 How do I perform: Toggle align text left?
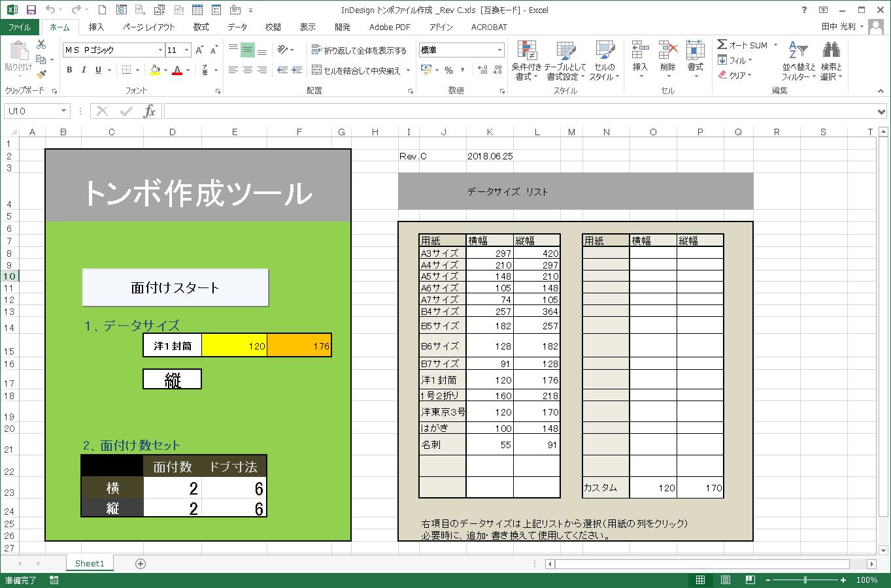(233, 70)
